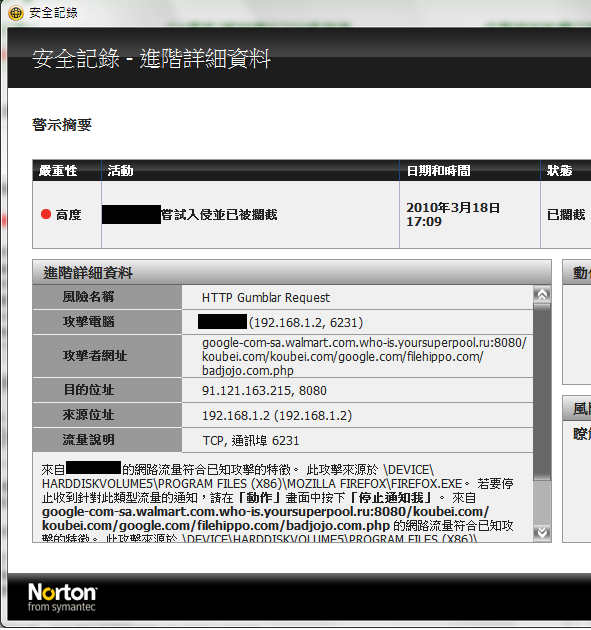Select the attacker URL google-com-sa.walmart.com value
The width and height of the screenshot is (591, 630).
[364, 356]
